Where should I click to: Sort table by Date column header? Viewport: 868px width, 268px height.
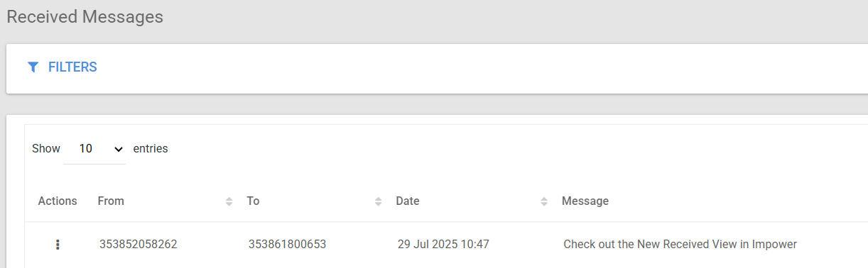point(408,201)
